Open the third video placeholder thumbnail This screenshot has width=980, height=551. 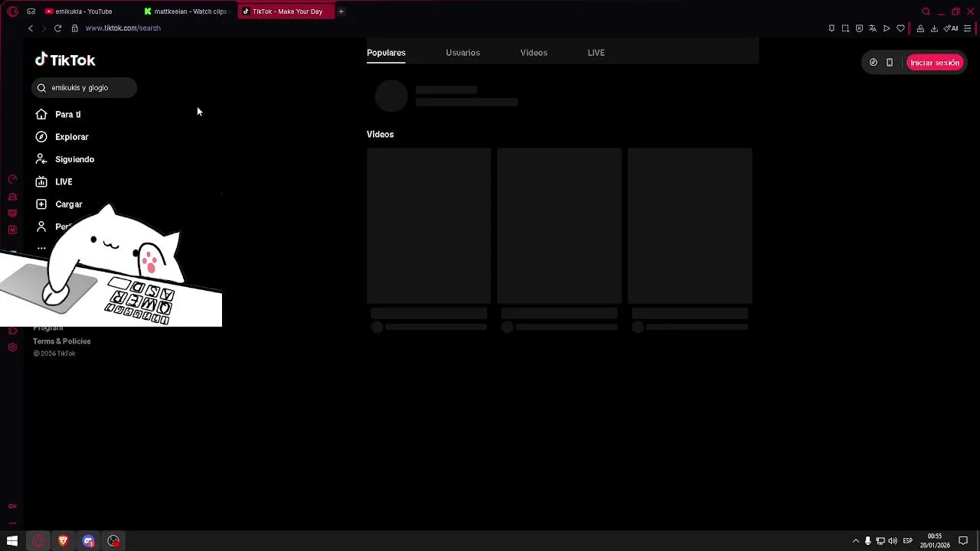(690, 227)
